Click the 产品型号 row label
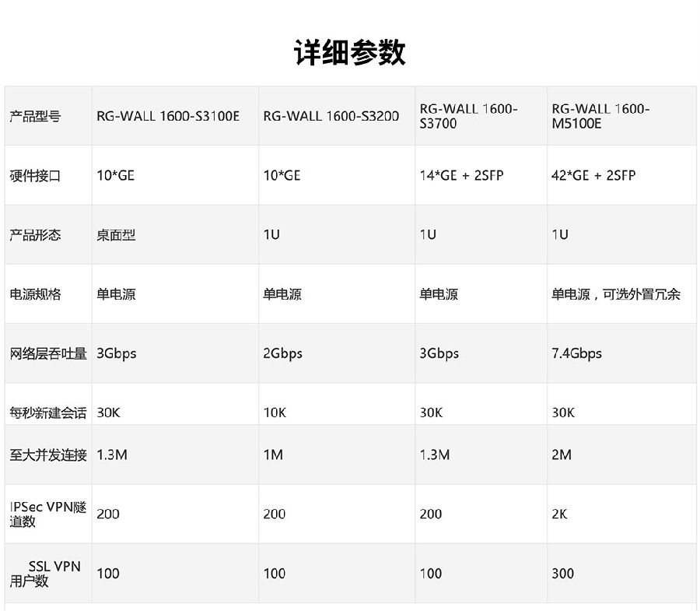This screenshot has width=700, height=611. click(x=35, y=117)
